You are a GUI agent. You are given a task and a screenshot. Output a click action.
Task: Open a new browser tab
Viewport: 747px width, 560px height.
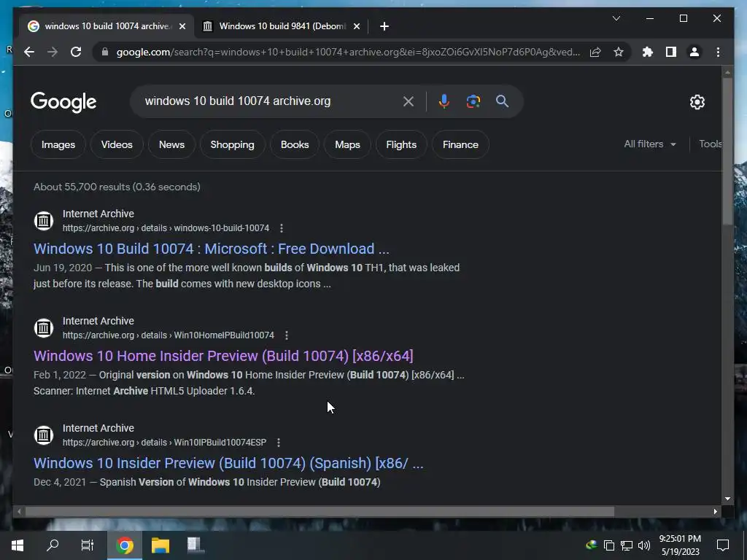coord(384,26)
